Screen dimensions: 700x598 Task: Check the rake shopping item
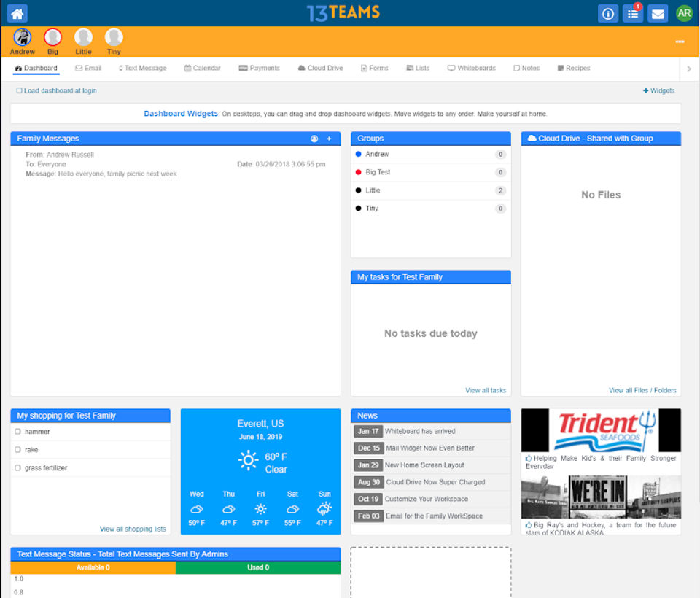(17, 450)
